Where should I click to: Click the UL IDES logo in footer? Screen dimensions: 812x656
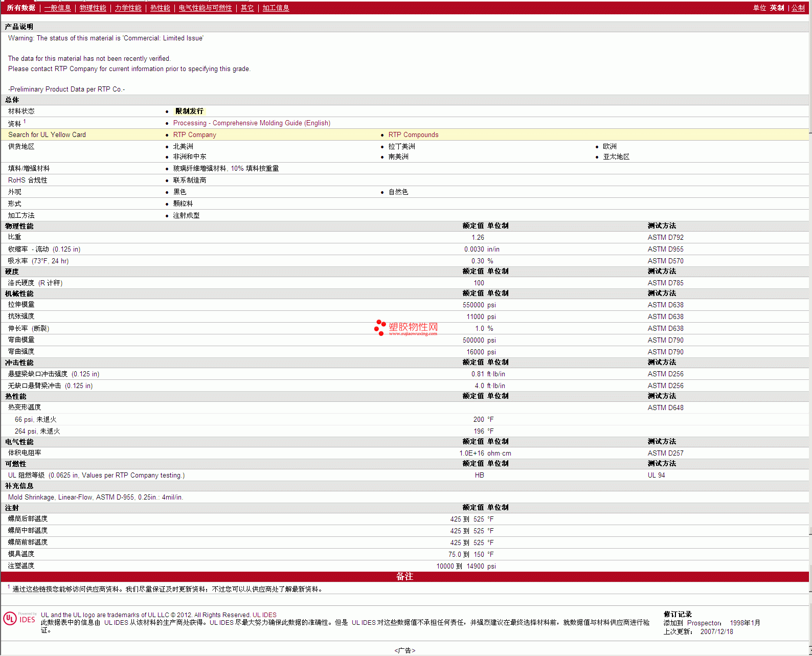point(19,618)
